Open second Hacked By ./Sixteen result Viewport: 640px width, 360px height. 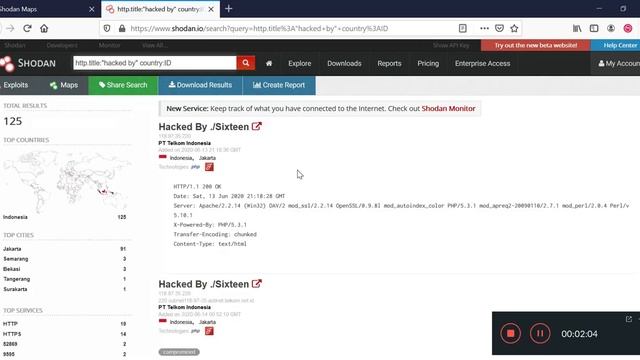[x=204, y=284]
